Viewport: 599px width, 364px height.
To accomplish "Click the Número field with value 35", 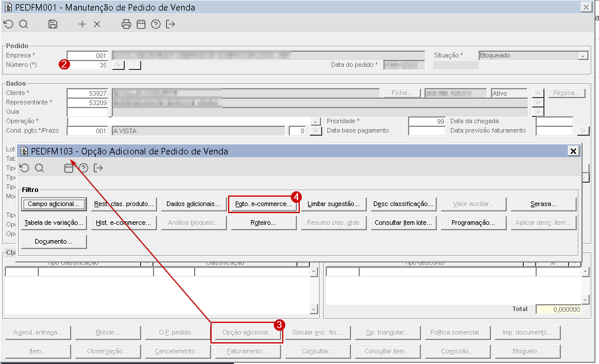I will coord(88,65).
